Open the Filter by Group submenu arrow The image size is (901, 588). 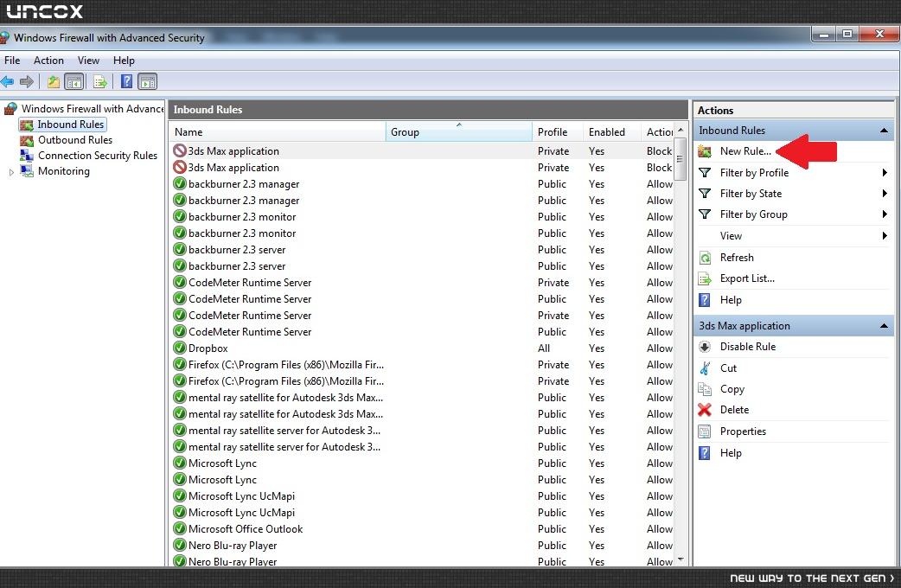[885, 214]
